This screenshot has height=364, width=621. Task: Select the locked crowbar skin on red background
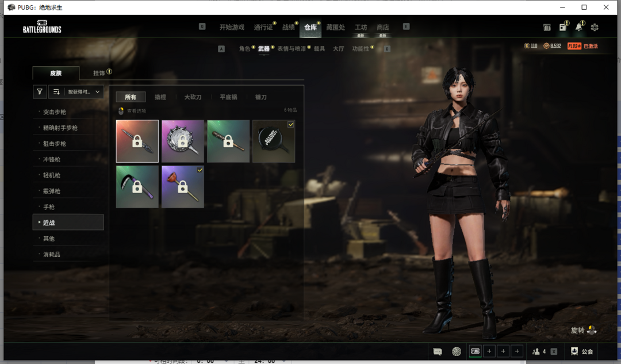[137, 141]
